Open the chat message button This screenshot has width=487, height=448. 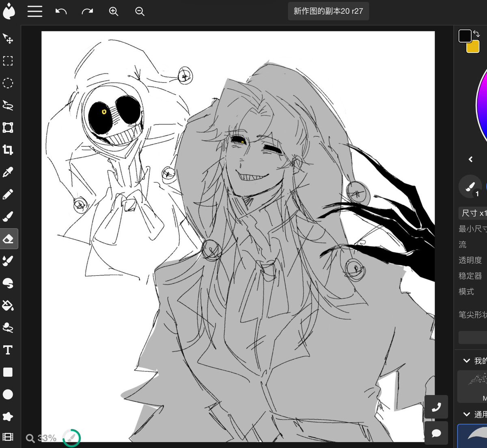click(x=436, y=433)
